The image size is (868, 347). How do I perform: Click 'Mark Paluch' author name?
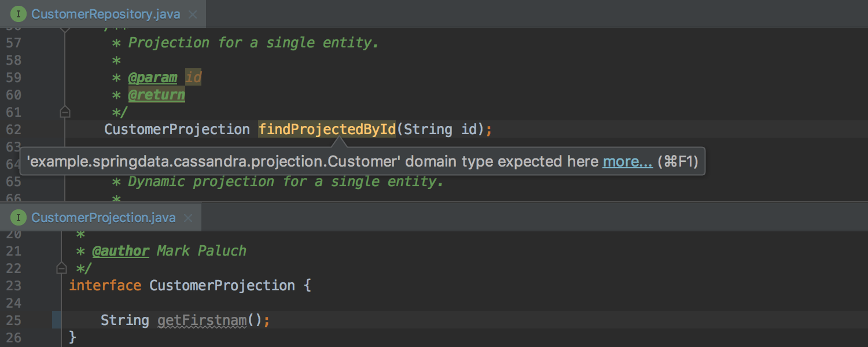(202, 251)
